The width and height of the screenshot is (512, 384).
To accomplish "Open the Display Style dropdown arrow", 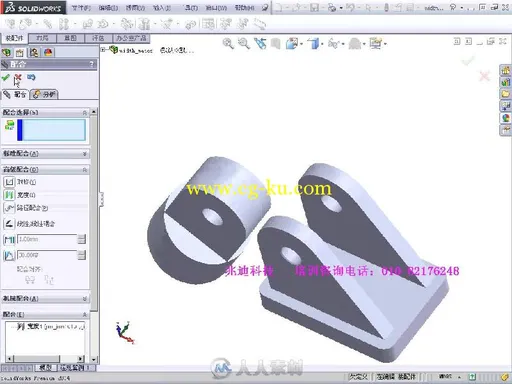I will [x=322, y=44].
